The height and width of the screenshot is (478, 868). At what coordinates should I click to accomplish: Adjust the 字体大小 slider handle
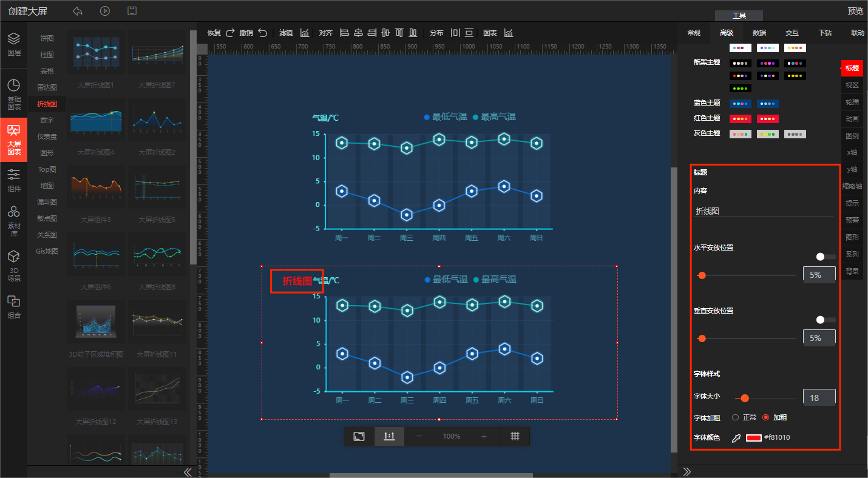click(745, 399)
